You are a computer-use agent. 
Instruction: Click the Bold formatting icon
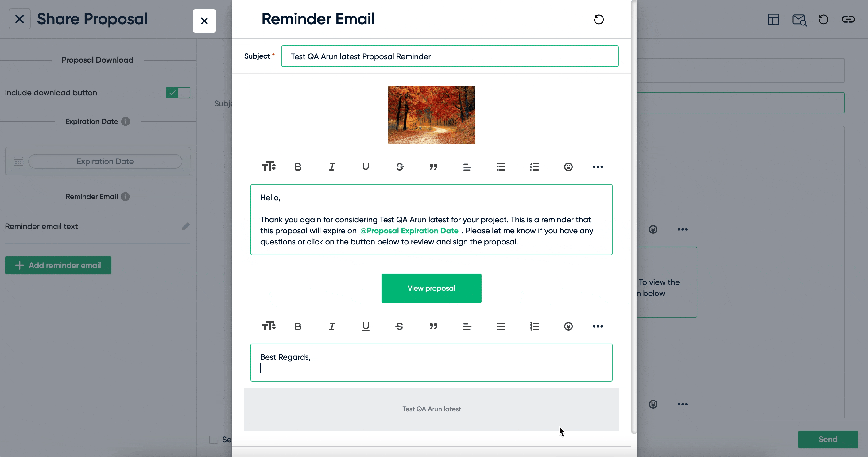(298, 166)
